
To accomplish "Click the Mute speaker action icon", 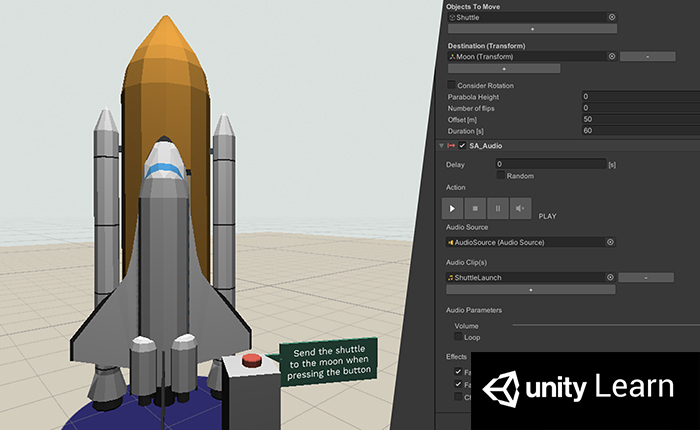I will pyautogui.click(x=520, y=209).
